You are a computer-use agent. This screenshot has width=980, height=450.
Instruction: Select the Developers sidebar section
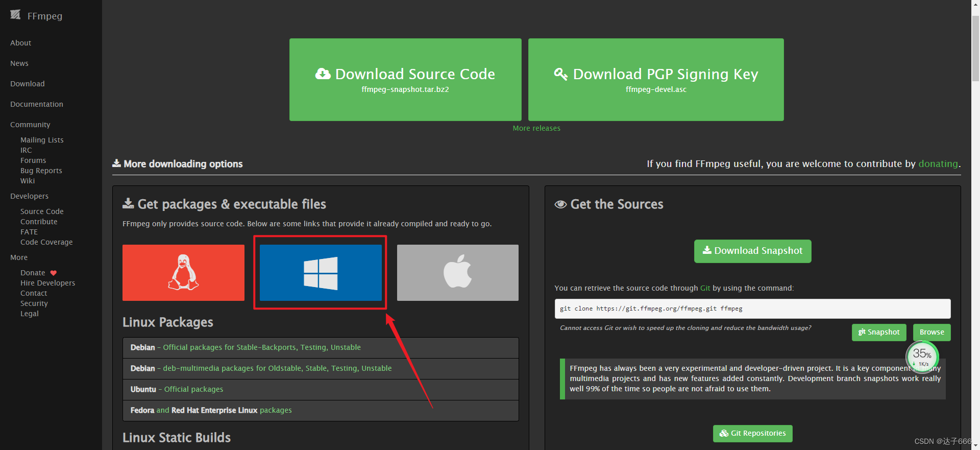[x=30, y=196]
